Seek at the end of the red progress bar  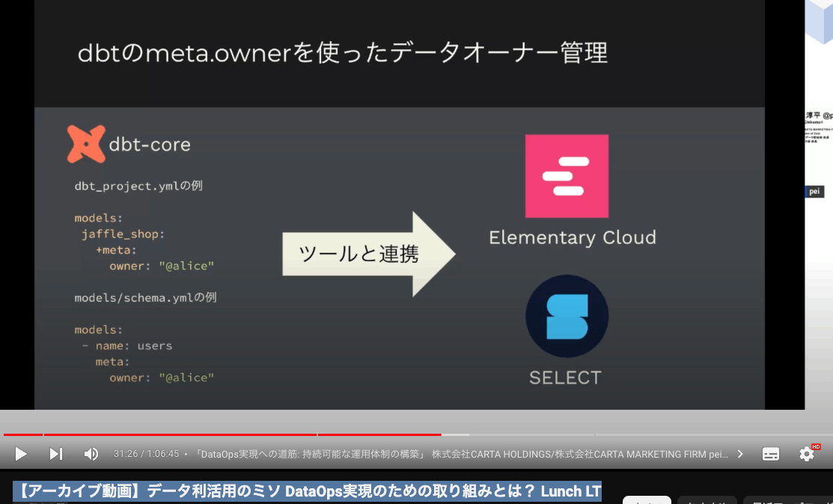tap(440, 434)
